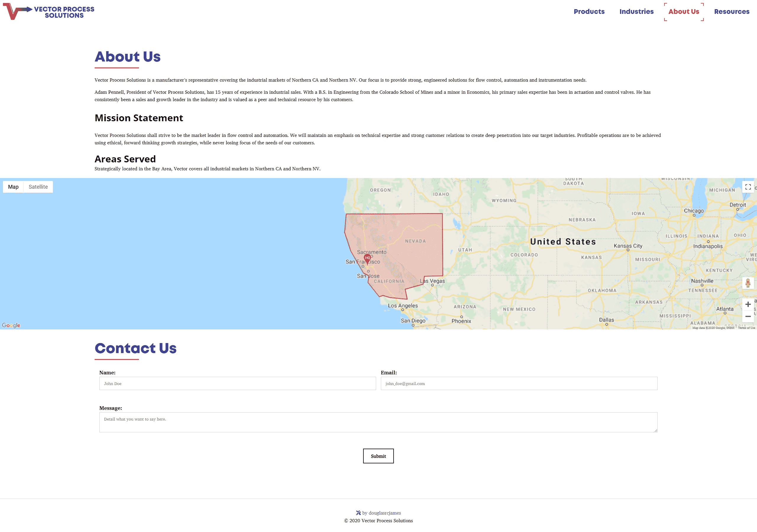The width and height of the screenshot is (757, 532).
Task: Go to the About Us page
Action: click(x=684, y=12)
